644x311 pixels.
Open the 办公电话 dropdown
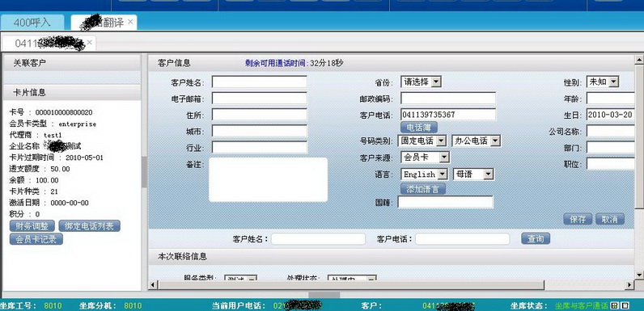tap(476, 141)
